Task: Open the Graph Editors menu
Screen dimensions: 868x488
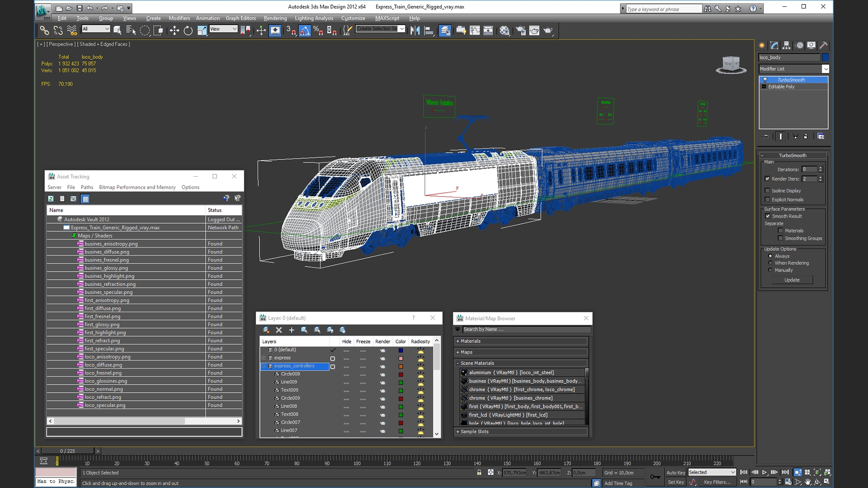Action: pos(241,18)
